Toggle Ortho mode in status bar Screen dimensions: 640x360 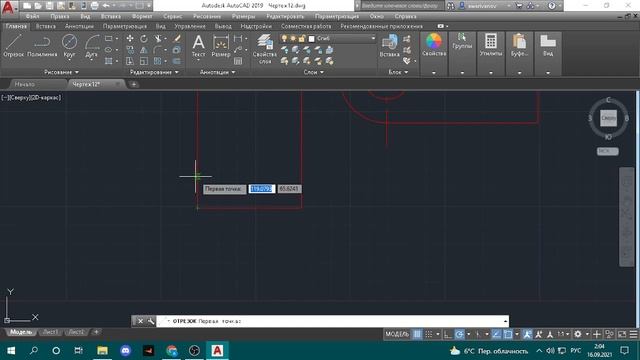click(448, 334)
